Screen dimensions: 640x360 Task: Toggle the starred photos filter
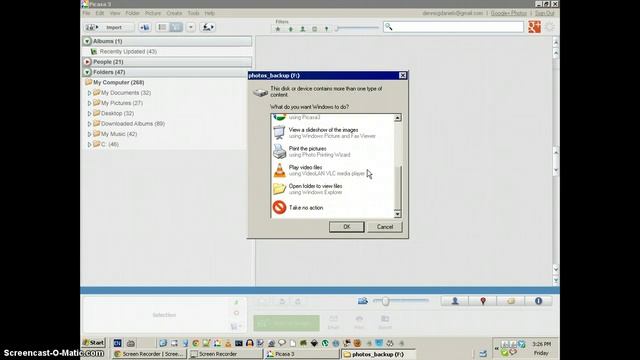point(278,29)
